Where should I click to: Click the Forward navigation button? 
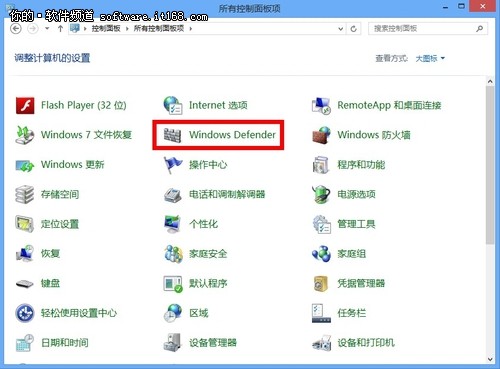32,29
